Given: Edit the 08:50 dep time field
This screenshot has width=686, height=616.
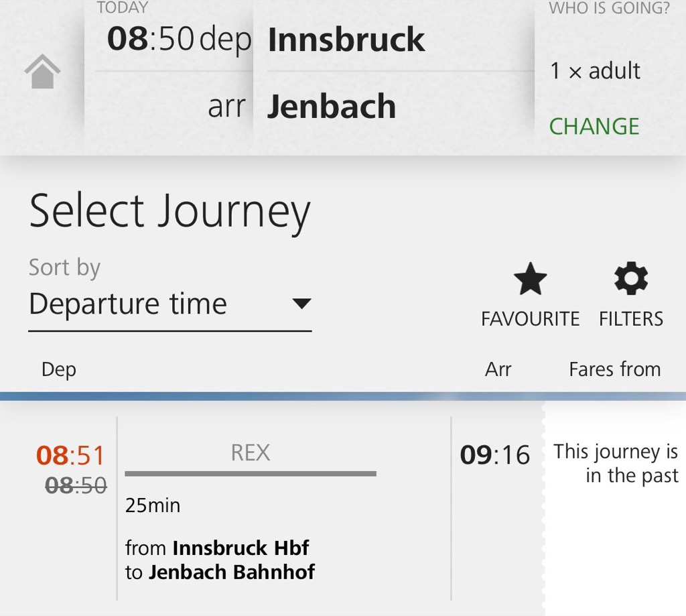Looking at the screenshot, I should (178, 40).
